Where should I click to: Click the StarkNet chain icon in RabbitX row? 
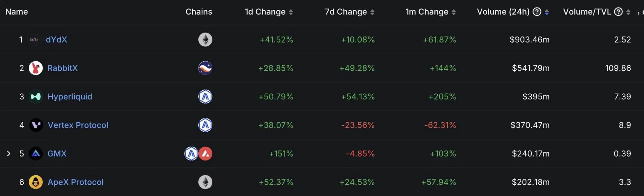(x=205, y=68)
